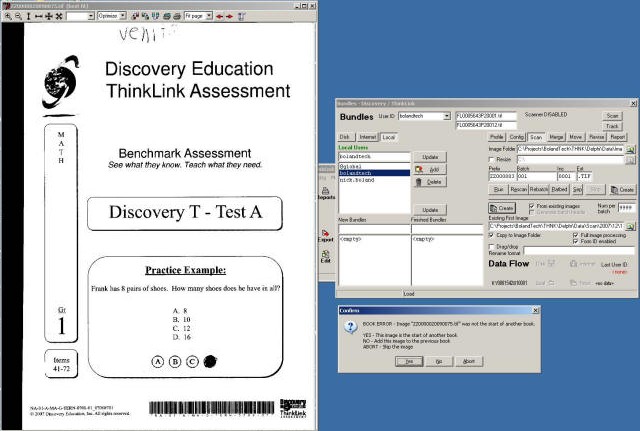Screen dimensions: 640x431
Task: Click the zoom out magnifier in the image viewer toolbar
Action: (x=18, y=16)
